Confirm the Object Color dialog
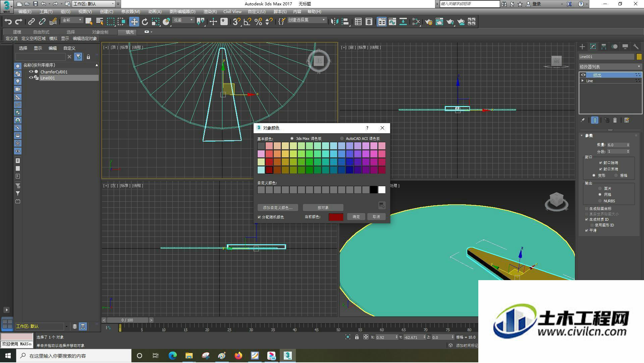The image size is (644, 363). [x=356, y=217]
